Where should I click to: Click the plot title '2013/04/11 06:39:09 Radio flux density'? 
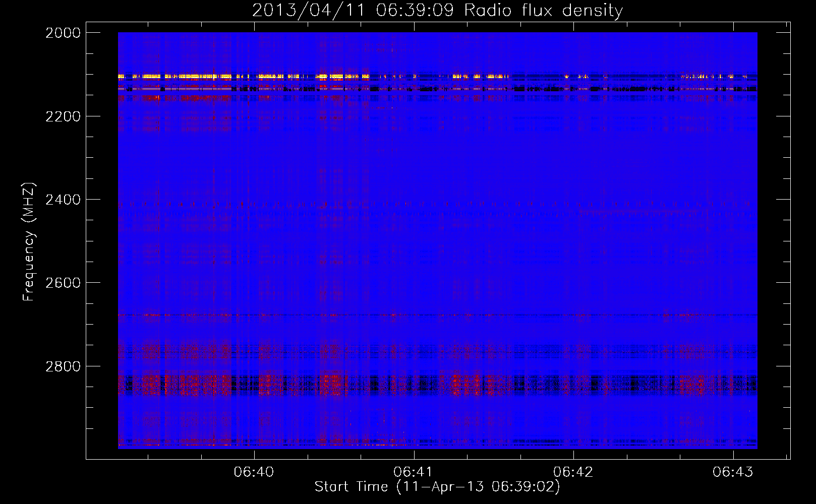(x=437, y=10)
